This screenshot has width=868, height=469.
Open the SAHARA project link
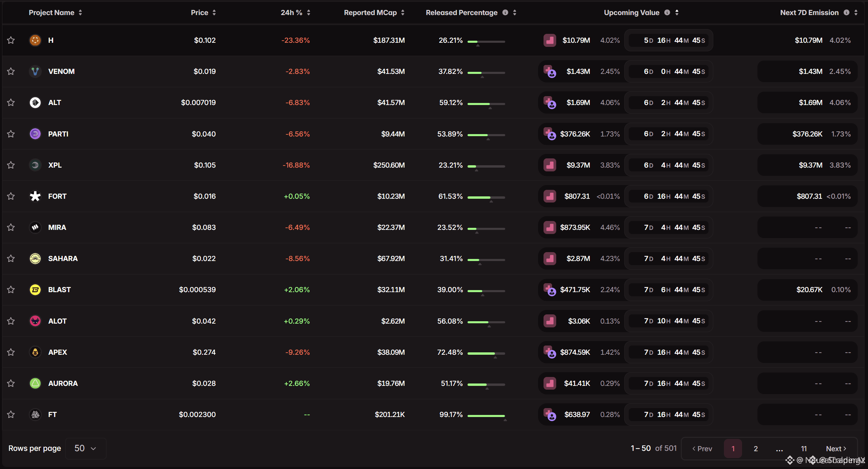pyautogui.click(x=63, y=259)
